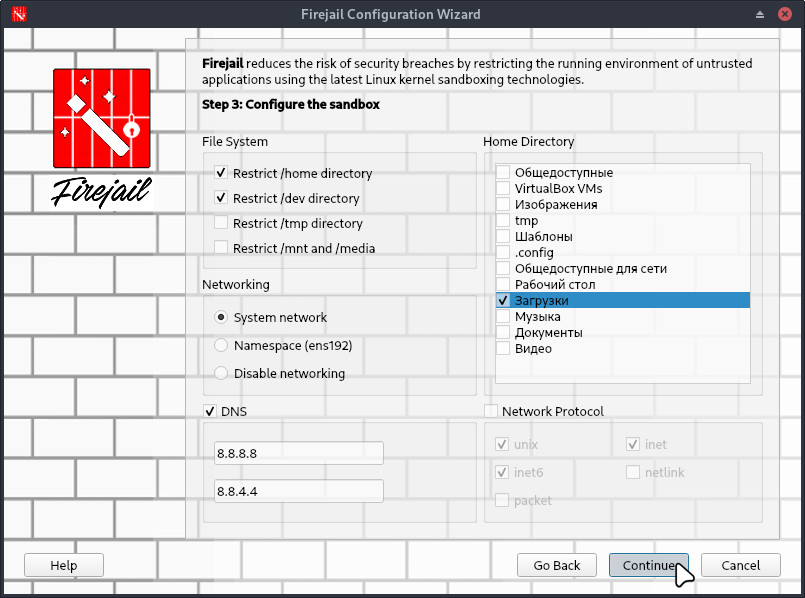
Task: Check the Шаблоны folder checkbox
Action: (503, 236)
